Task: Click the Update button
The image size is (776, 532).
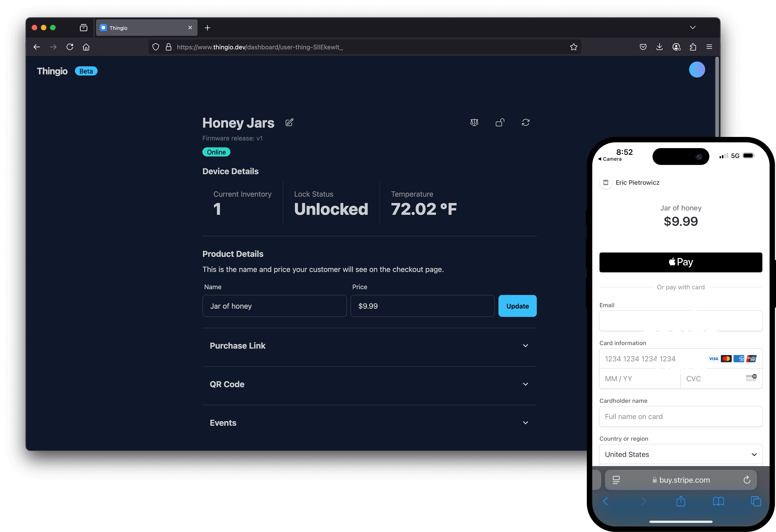Action: (518, 306)
